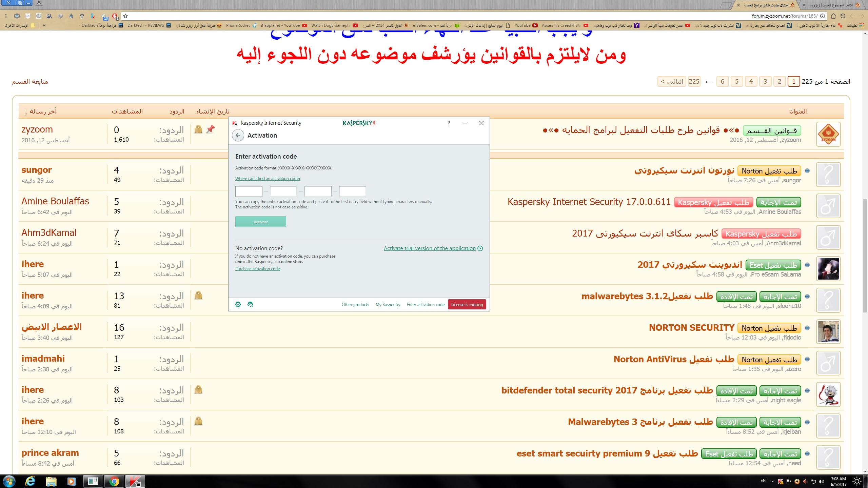Click the next page التالي button
The width and height of the screenshot is (868, 488).
(672, 82)
